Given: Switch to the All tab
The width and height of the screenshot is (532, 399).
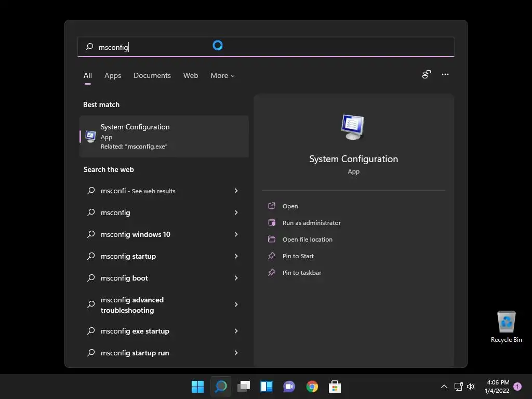Looking at the screenshot, I should coord(87,75).
